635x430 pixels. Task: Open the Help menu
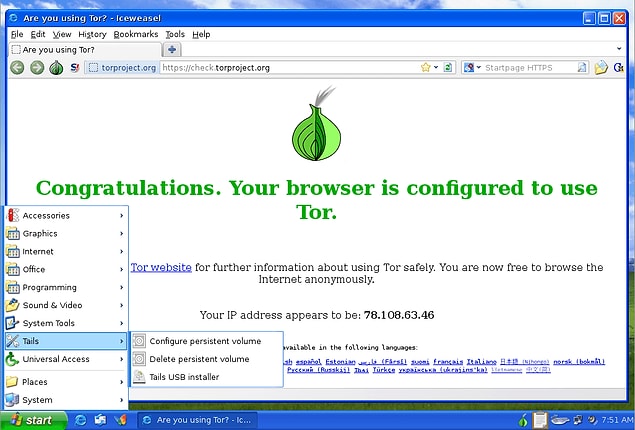click(201, 34)
